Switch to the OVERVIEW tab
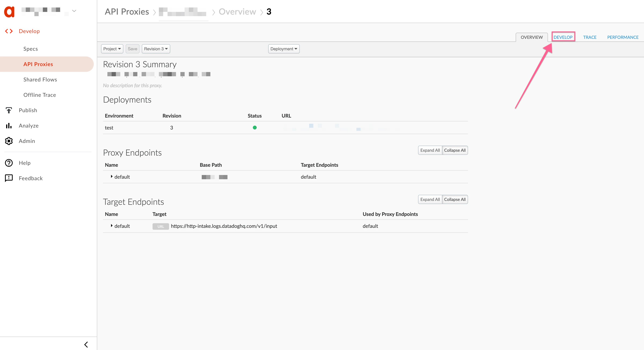The image size is (644, 350). pos(531,37)
